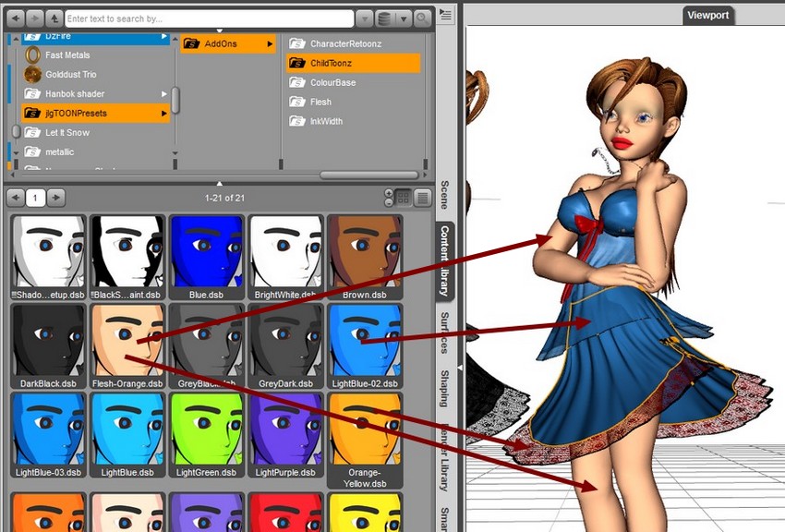Open the InkWidth folder
This screenshot has width=785, height=532.
tap(353, 121)
